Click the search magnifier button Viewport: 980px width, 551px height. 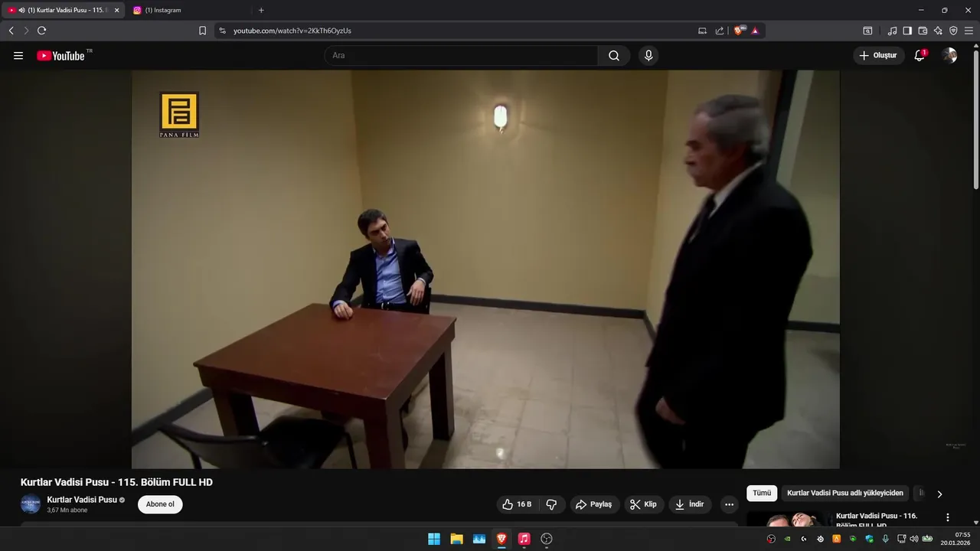point(614,56)
